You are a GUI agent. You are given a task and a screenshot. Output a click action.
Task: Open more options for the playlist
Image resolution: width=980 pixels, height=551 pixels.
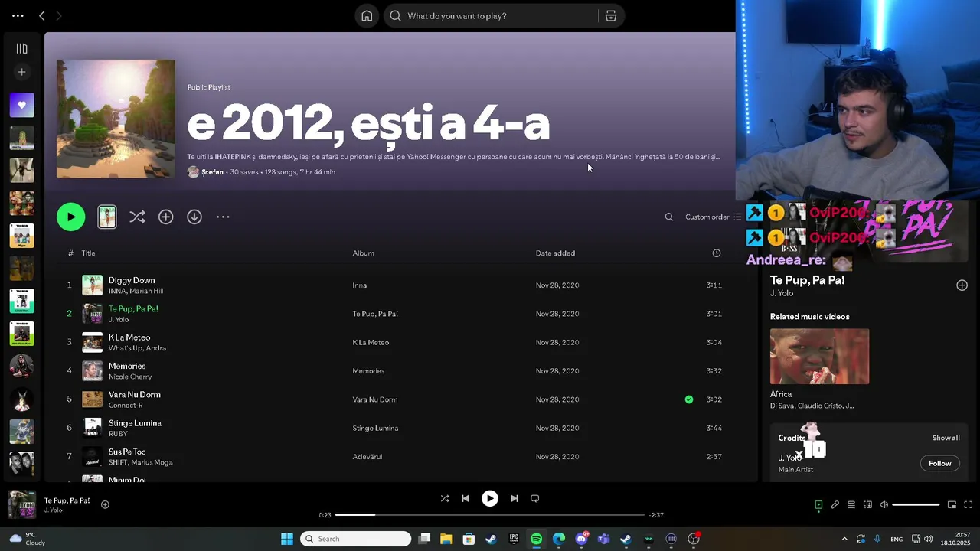[223, 217]
